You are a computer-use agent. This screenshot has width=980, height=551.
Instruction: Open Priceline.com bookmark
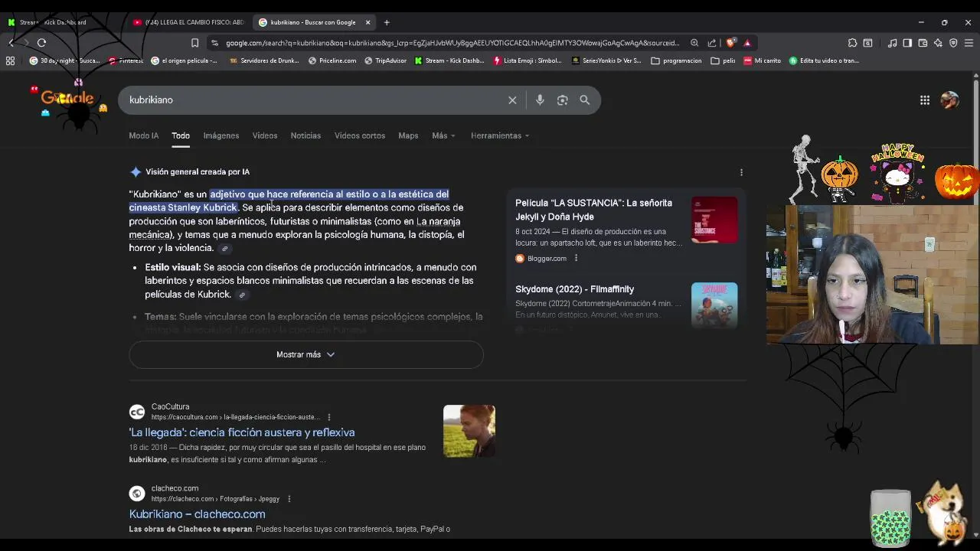pyautogui.click(x=332, y=60)
